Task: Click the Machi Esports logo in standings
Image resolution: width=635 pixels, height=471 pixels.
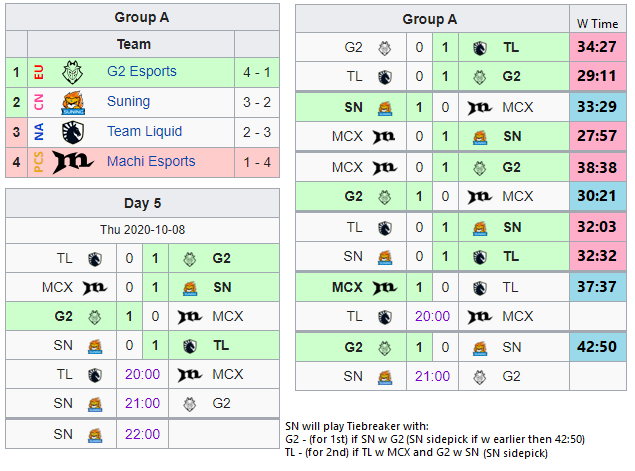Action: (x=73, y=162)
